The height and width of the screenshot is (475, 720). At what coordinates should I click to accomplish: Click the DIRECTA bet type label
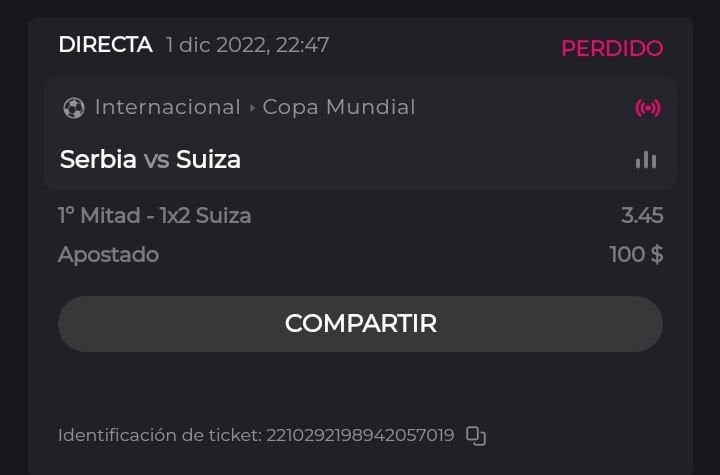point(105,45)
